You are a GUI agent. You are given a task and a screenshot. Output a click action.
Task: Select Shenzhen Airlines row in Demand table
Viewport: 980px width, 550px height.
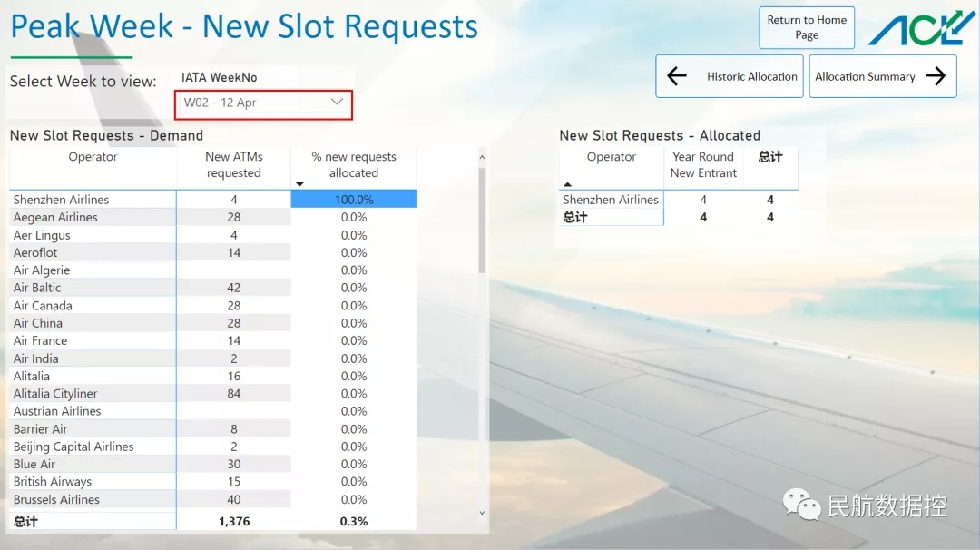coord(213,200)
